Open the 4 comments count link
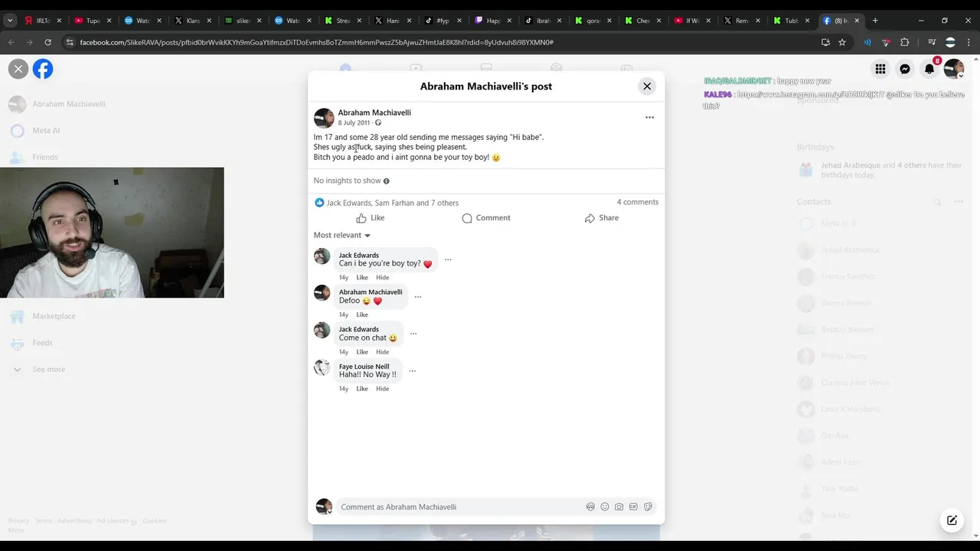Viewport: 980px width, 551px height. point(638,202)
